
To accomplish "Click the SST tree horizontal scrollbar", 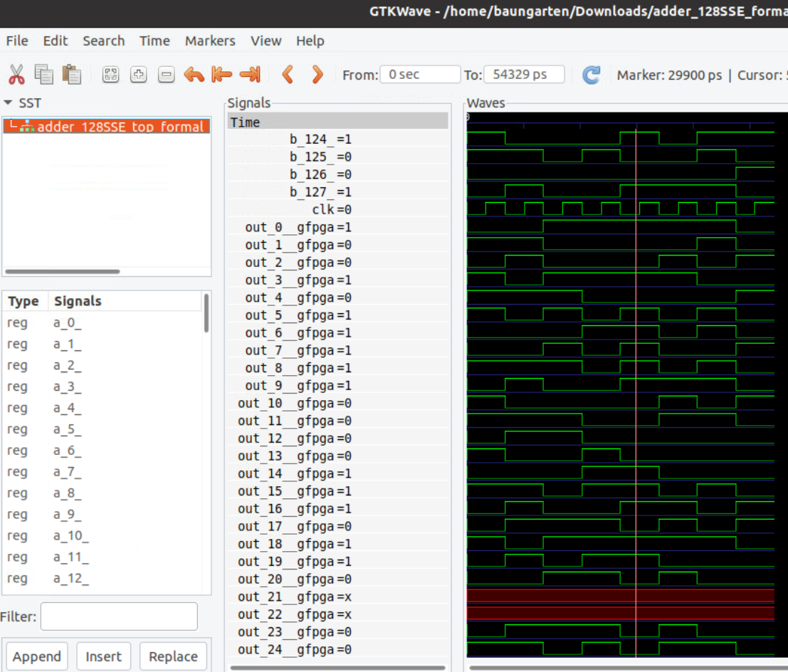I will [x=63, y=271].
